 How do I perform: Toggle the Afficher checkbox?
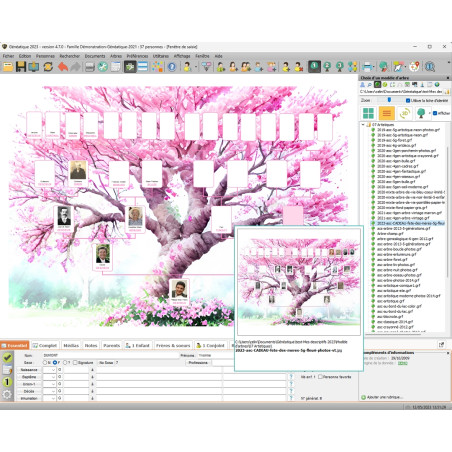435,113
